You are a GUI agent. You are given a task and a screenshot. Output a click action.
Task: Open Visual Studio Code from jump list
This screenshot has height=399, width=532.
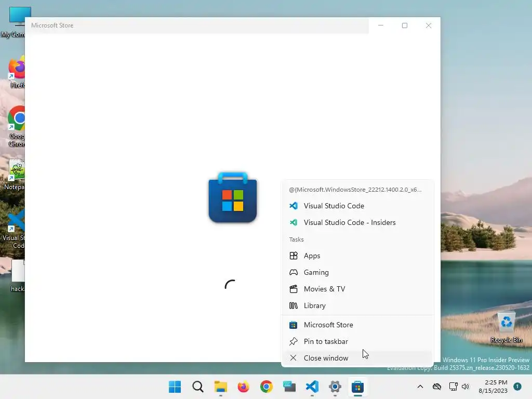pos(357,206)
